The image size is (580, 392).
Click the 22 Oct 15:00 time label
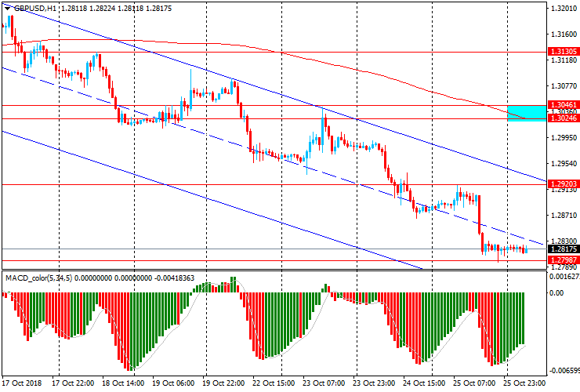pos(274,383)
